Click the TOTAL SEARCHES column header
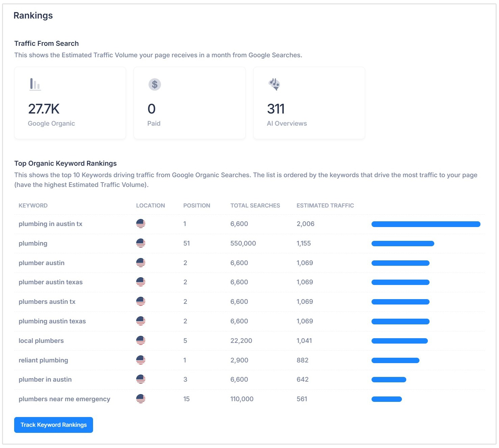 (x=255, y=205)
